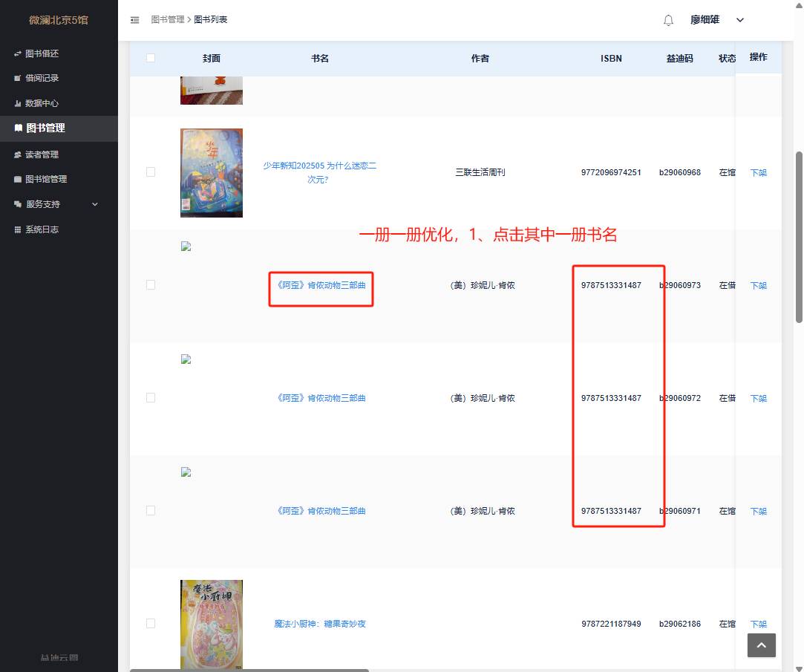Click the vertical page scrollbar
Screen dimensions: 804x672
799,238
